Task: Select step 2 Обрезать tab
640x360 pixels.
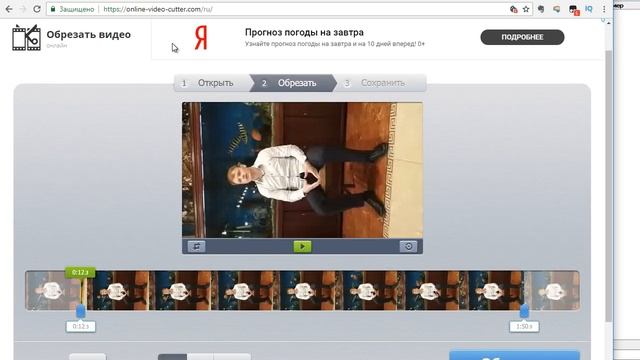Action: 292,83
